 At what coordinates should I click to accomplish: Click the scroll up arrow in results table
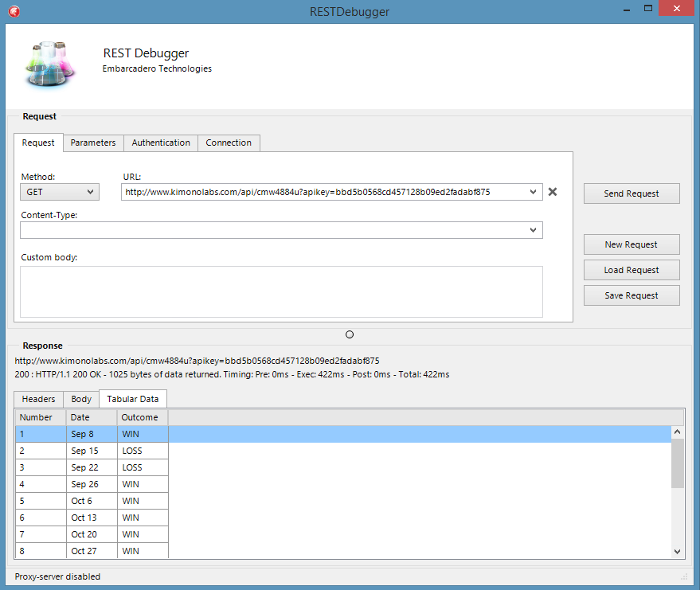click(678, 432)
